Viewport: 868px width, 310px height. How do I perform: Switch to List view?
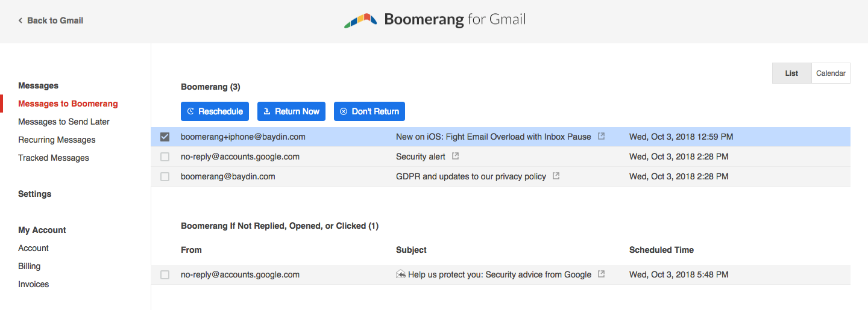[791, 73]
